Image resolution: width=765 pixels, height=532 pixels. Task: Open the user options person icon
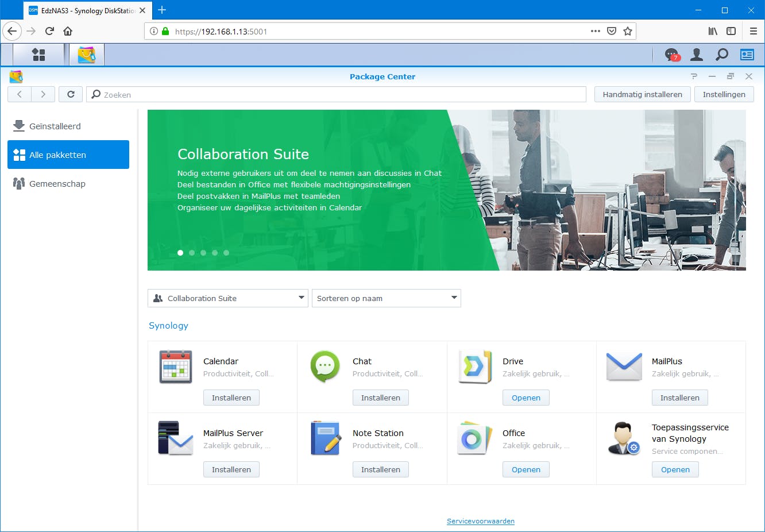[x=697, y=55]
